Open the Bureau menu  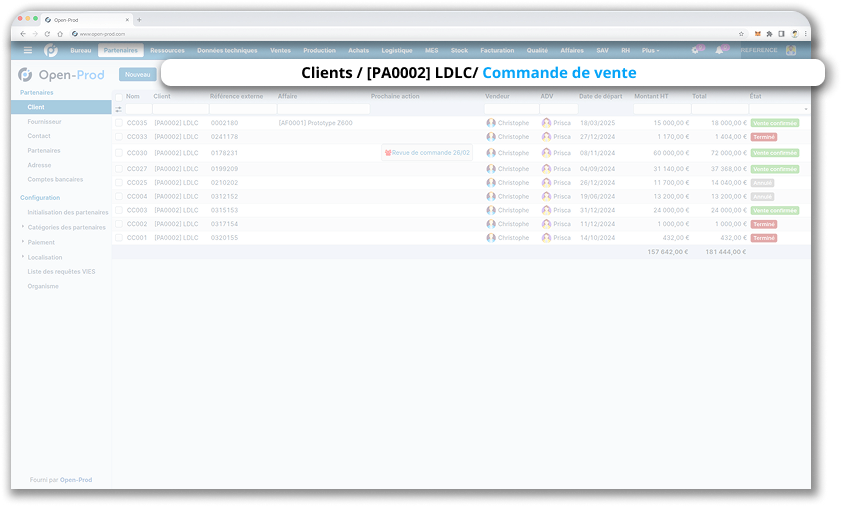[x=81, y=50]
